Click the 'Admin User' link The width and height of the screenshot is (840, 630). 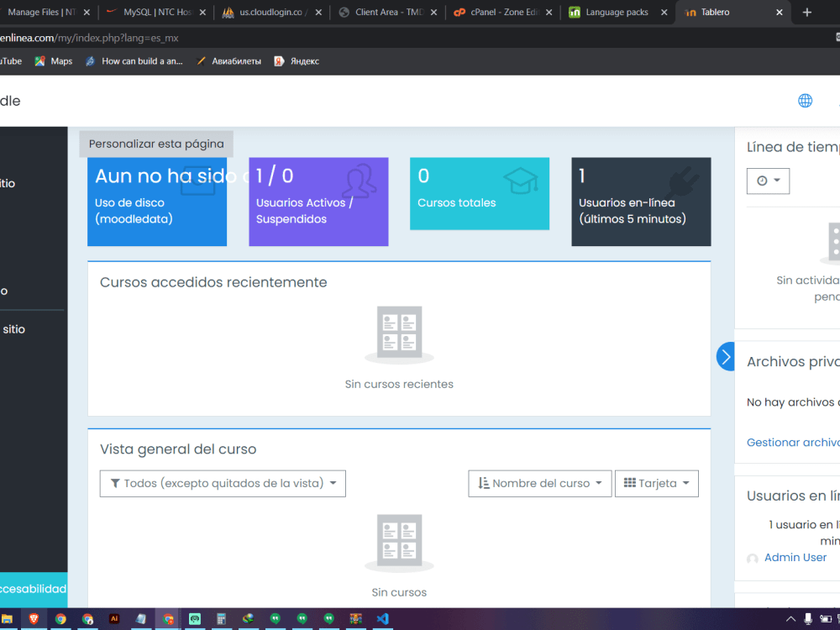click(795, 557)
